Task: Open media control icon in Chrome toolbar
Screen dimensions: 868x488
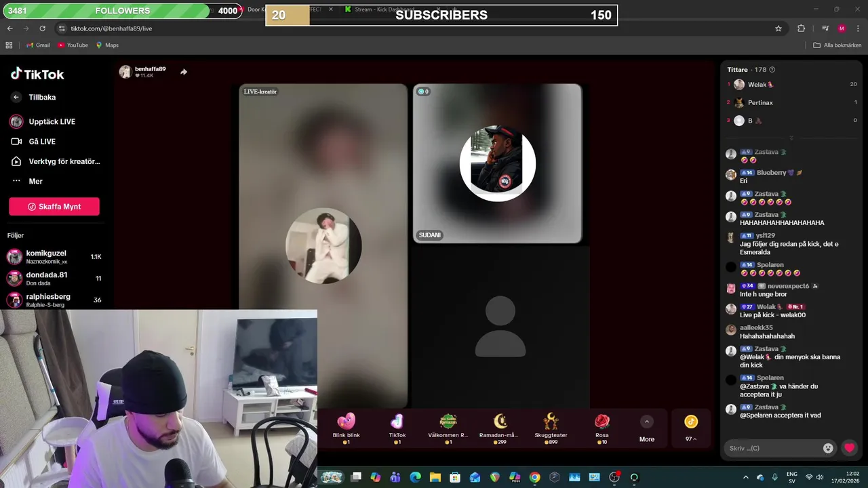Action: tap(825, 28)
